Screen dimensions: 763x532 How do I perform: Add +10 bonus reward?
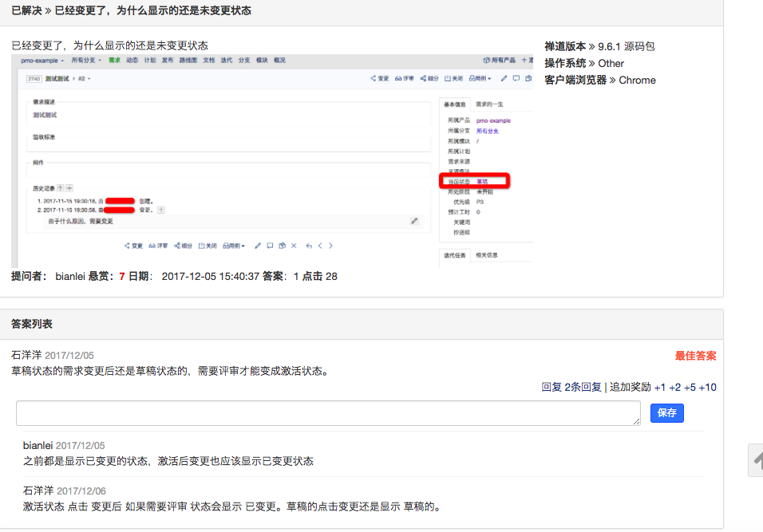point(707,388)
